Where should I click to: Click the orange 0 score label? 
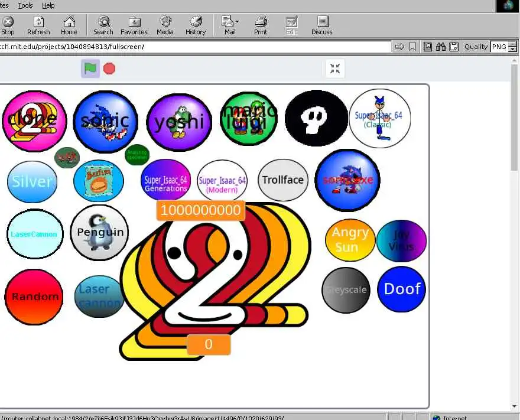coord(209,345)
